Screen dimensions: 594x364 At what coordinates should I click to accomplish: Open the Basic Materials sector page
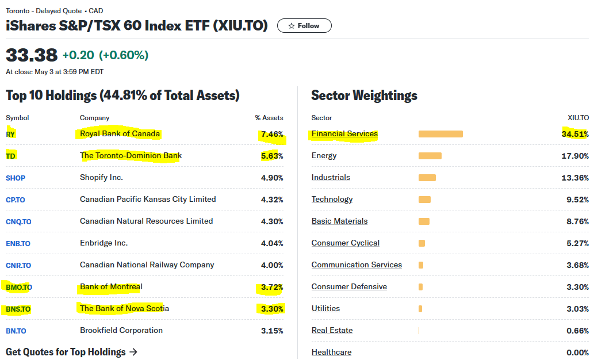pyautogui.click(x=339, y=221)
